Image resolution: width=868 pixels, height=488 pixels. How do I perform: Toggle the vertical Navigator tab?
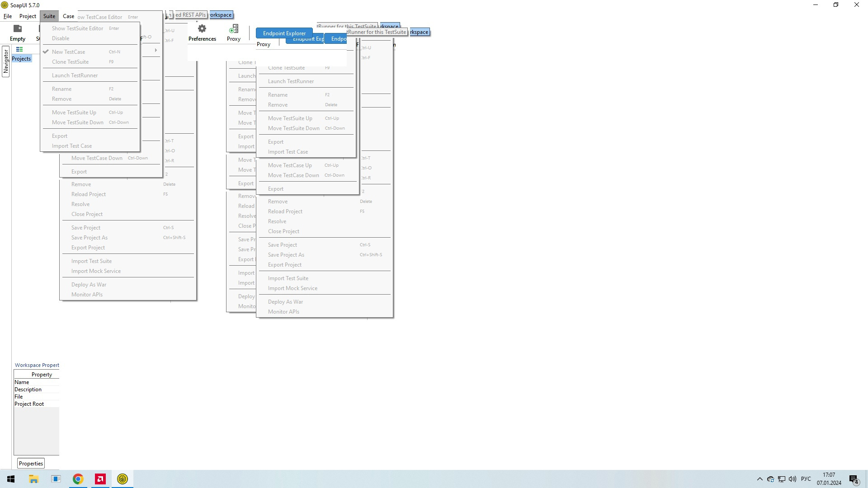pos(5,61)
